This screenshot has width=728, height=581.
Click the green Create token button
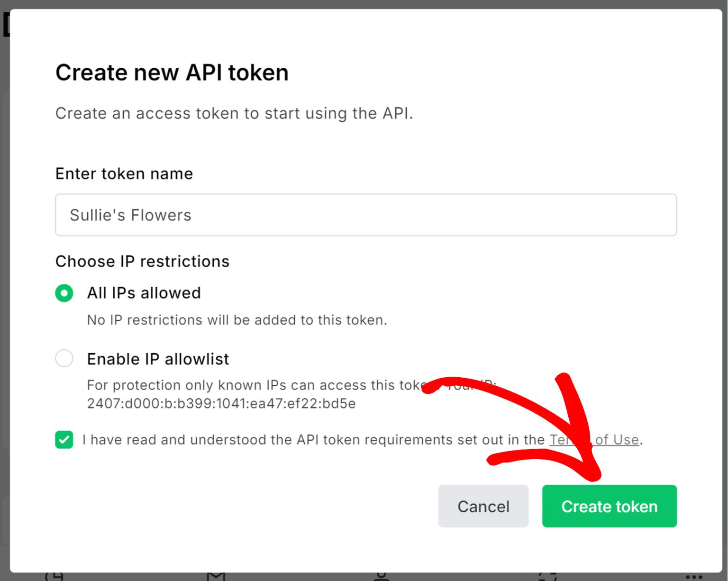pos(610,506)
